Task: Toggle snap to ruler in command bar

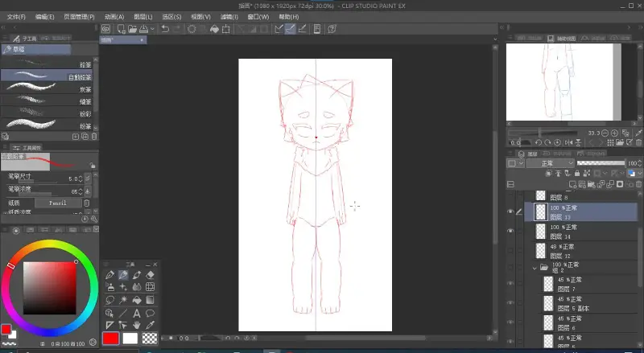Action: coord(279,29)
